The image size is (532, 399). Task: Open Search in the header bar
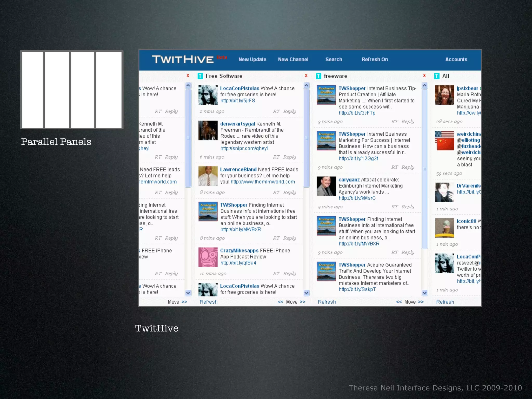click(x=334, y=59)
